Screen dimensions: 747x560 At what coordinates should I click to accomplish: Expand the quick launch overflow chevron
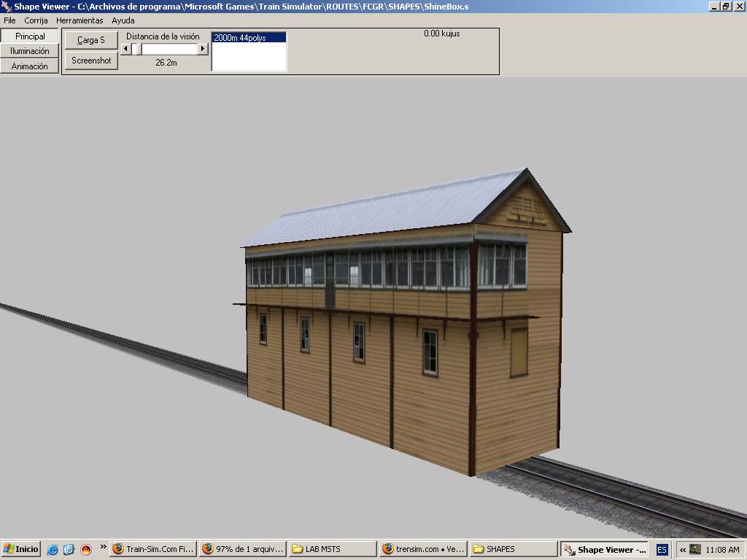click(x=103, y=546)
